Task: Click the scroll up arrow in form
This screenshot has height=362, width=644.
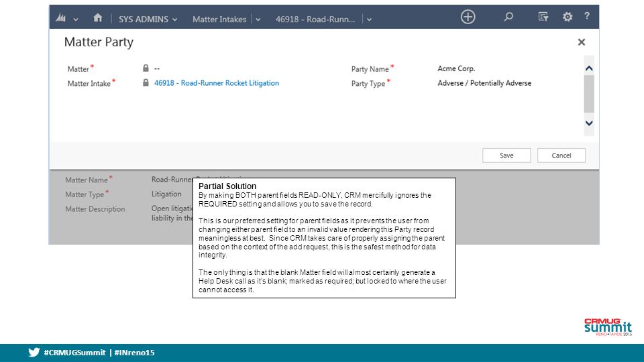Action: pyautogui.click(x=589, y=68)
